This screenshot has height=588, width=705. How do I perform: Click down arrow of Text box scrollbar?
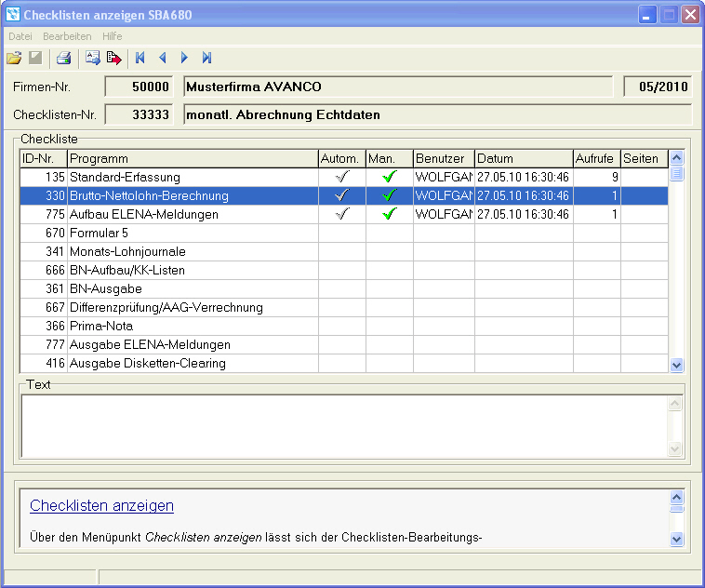tap(675, 448)
